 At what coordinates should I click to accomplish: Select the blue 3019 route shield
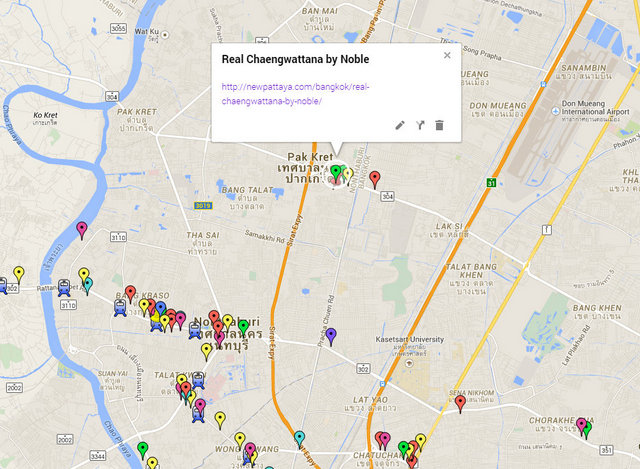click(203, 205)
